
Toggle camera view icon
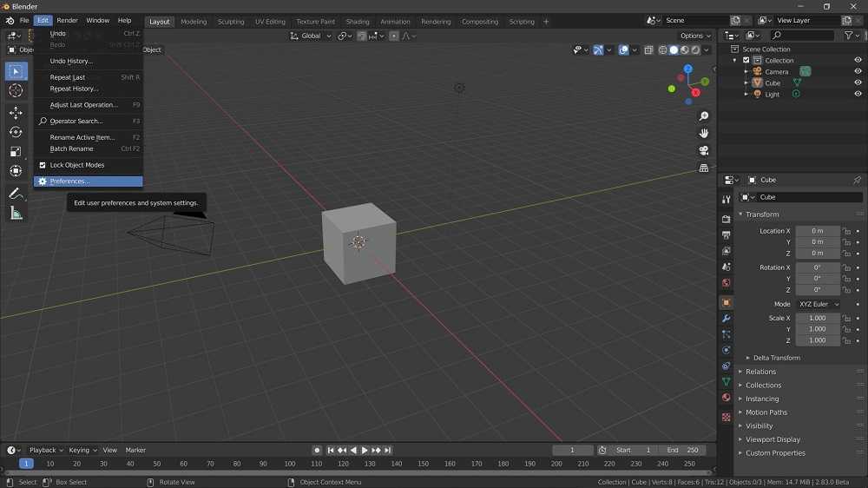(x=704, y=151)
